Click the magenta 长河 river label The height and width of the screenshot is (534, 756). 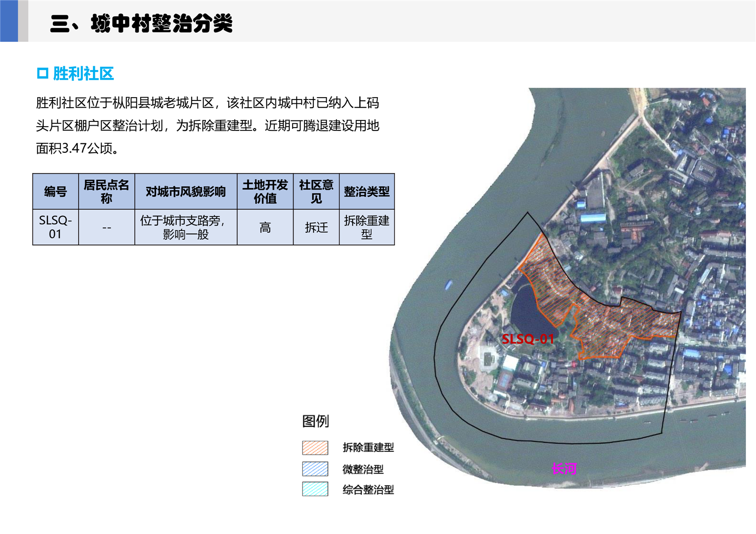point(564,469)
